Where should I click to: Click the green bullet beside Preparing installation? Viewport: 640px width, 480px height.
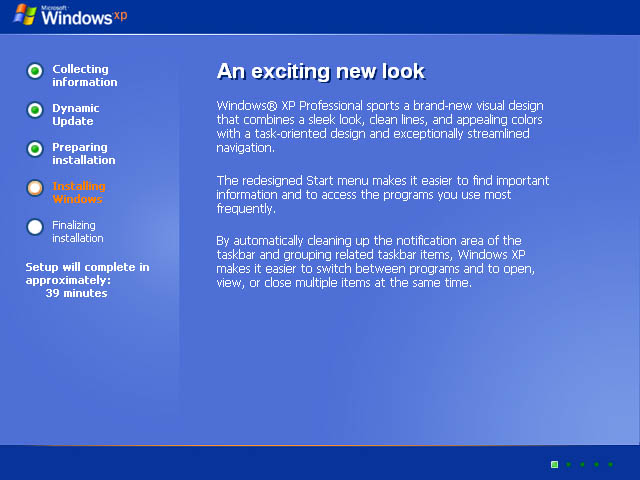(x=35, y=149)
